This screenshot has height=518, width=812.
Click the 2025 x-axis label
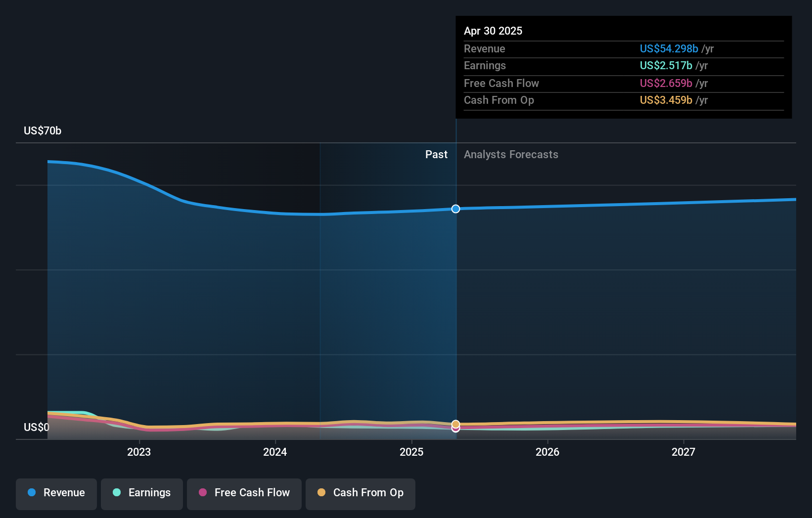point(411,452)
